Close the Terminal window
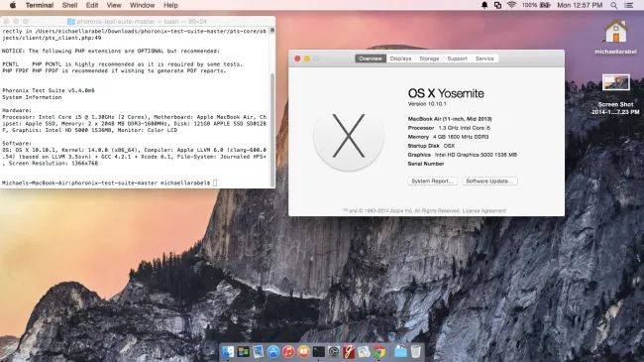Viewport: 644px width, 362px height. click(x=6, y=21)
